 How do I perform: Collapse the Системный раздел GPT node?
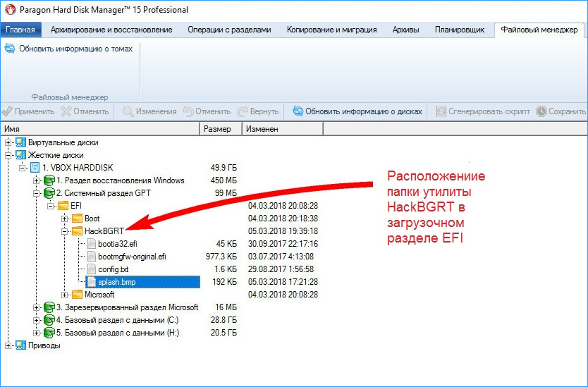[x=37, y=193]
